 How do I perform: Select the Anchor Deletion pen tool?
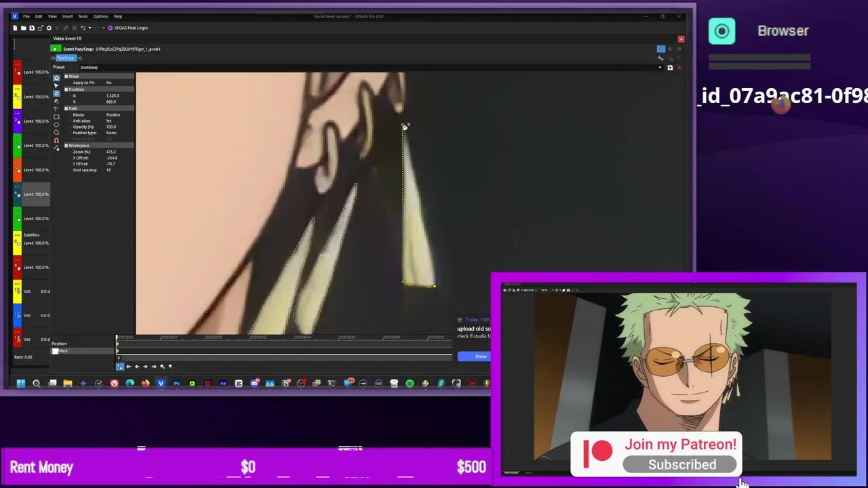56,101
